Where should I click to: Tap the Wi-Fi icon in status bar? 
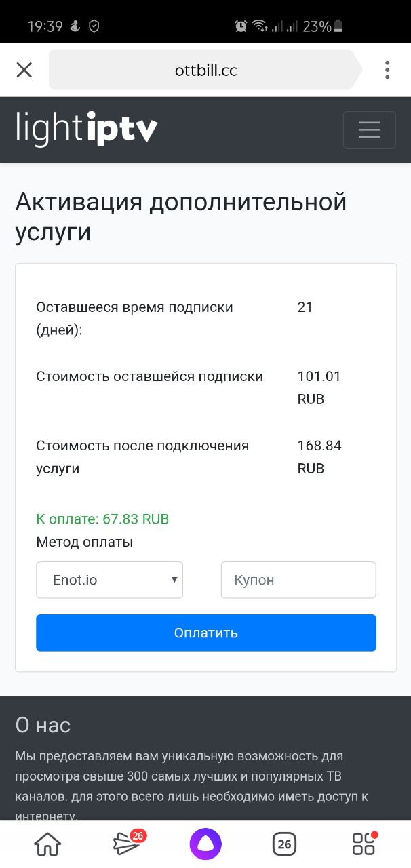coord(259,26)
